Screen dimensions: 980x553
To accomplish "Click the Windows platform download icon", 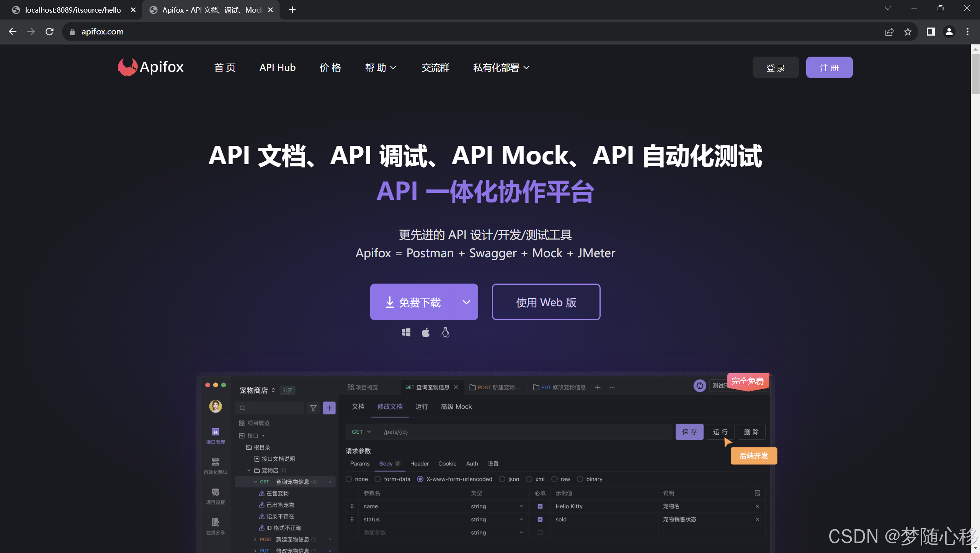I will pyautogui.click(x=406, y=332).
